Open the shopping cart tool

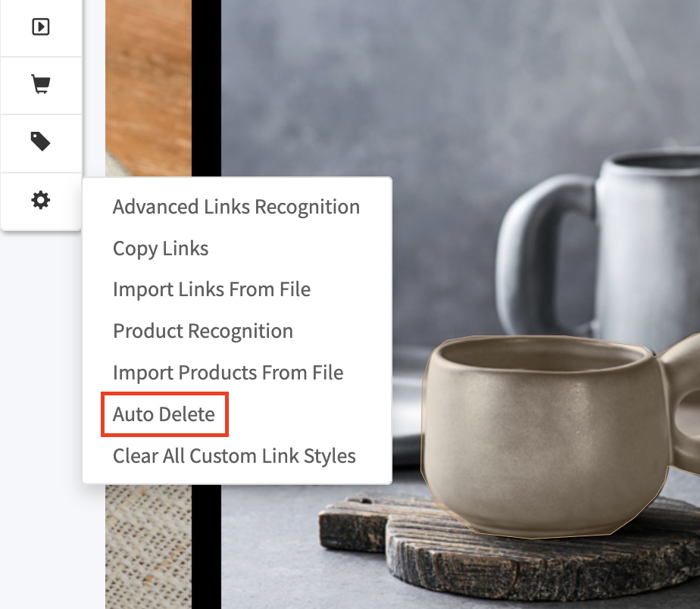[x=41, y=84]
